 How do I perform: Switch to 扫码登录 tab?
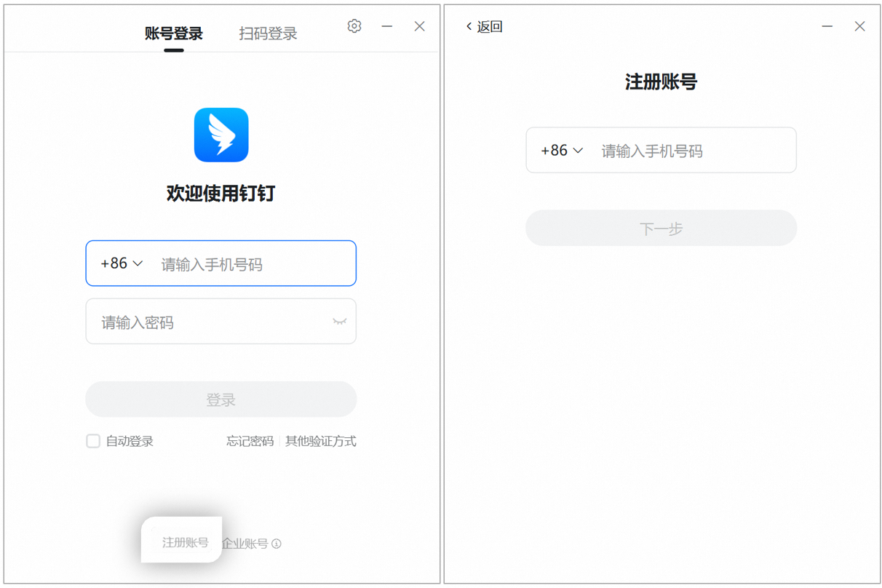268,33
